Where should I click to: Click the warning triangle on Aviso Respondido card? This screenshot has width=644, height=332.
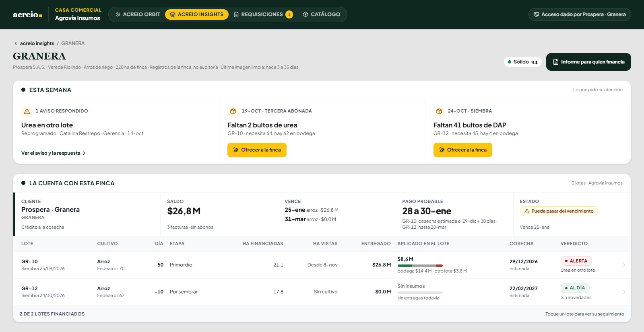pos(27,111)
